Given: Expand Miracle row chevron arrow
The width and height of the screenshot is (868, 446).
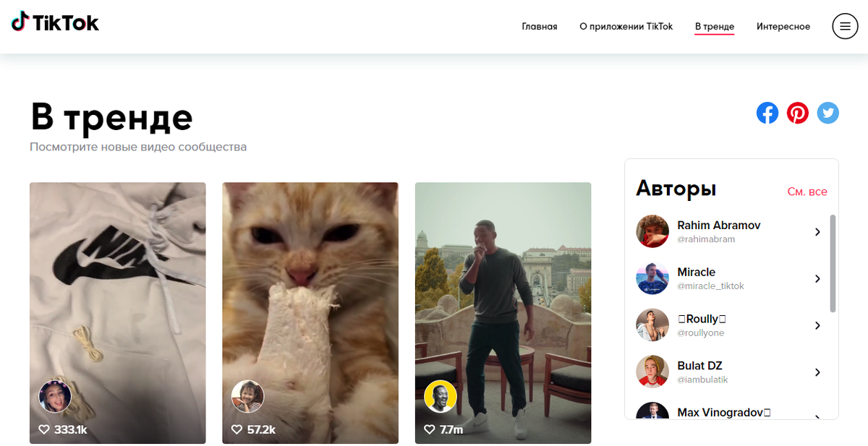Looking at the screenshot, I should (817, 279).
